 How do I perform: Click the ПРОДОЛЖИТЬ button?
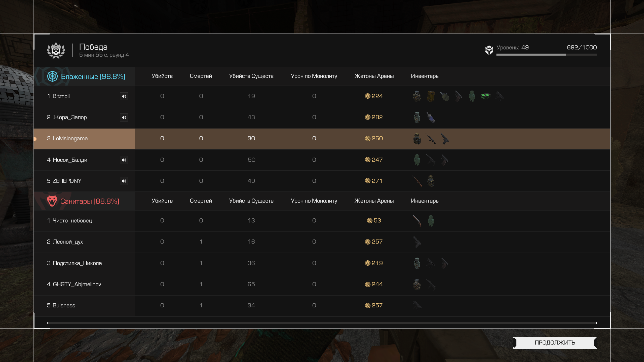[x=555, y=343]
